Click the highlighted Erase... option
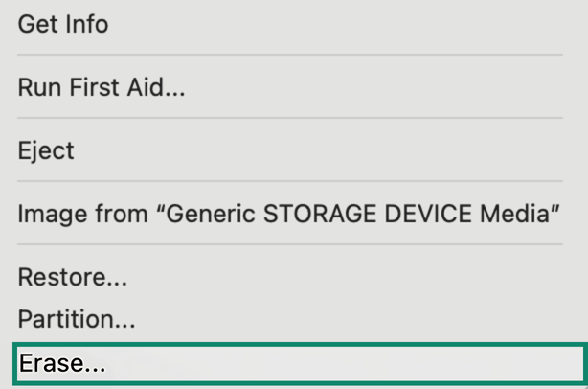Image resolution: width=588 pixels, height=389 pixels. (63, 364)
